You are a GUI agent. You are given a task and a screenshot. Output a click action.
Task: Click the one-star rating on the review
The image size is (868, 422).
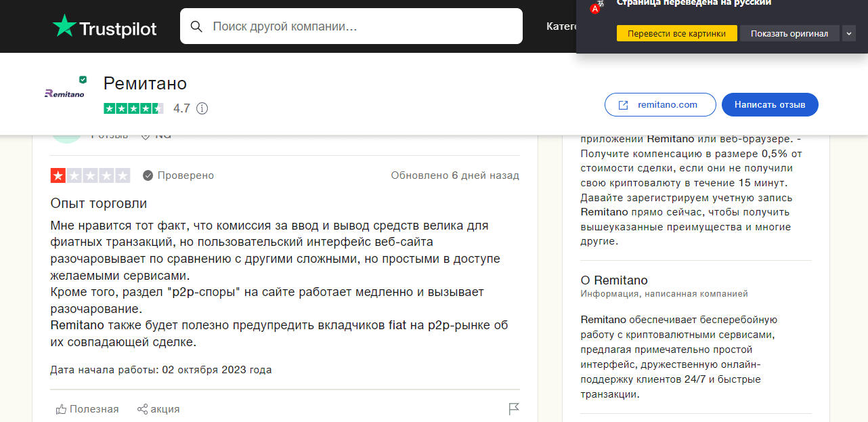pos(90,175)
